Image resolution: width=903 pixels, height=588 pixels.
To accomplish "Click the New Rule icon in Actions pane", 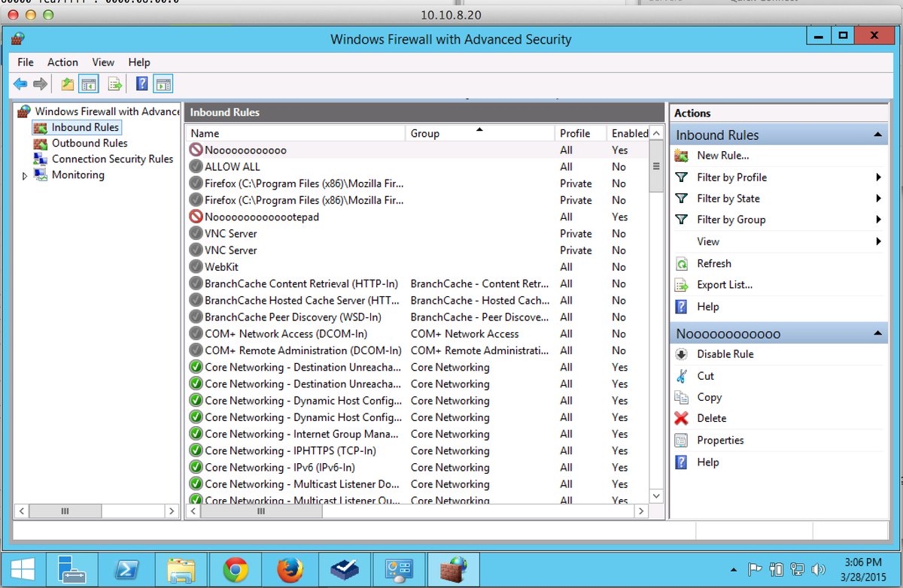I will point(682,156).
